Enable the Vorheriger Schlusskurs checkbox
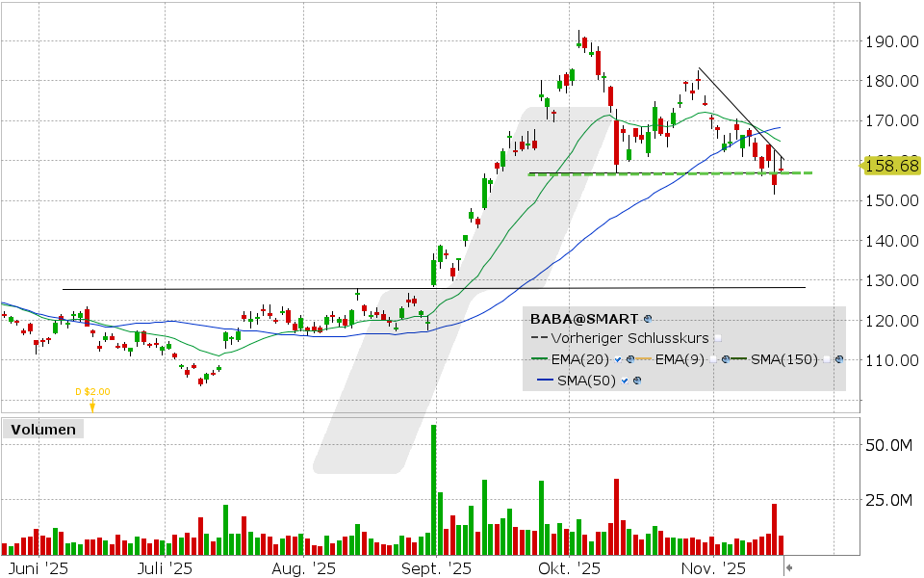924x578 pixels. point(717,337)
